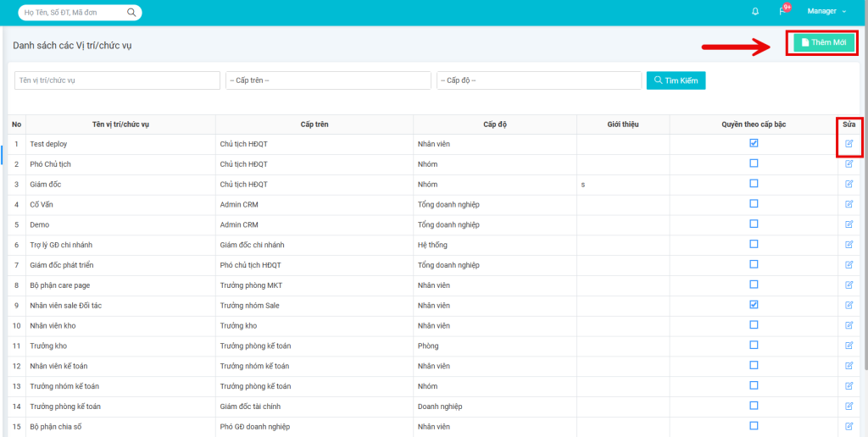The width and height of the screenshot is (868, 437).
Task: Click the magnifier icon in top search box
Action: [x=131, y=13]
